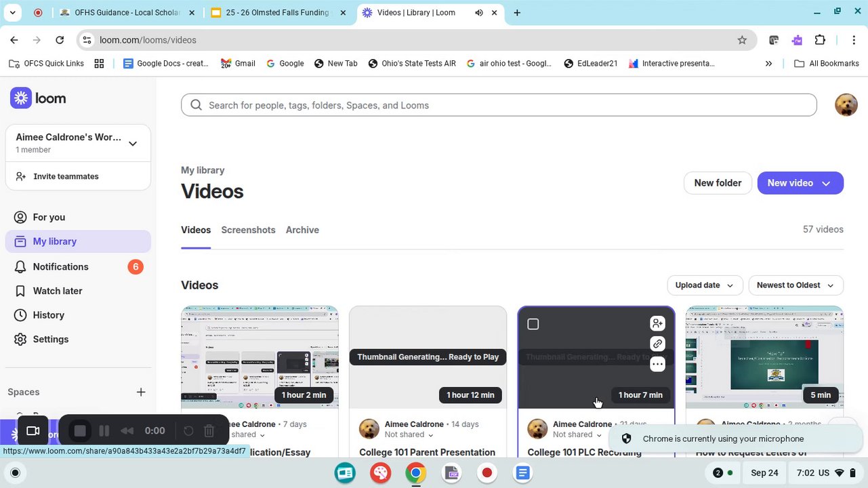The width and height of the screenshot is (868, 488).
Task: Click the Loom logo in the sidebar
Action: click(x=38, y=98)
